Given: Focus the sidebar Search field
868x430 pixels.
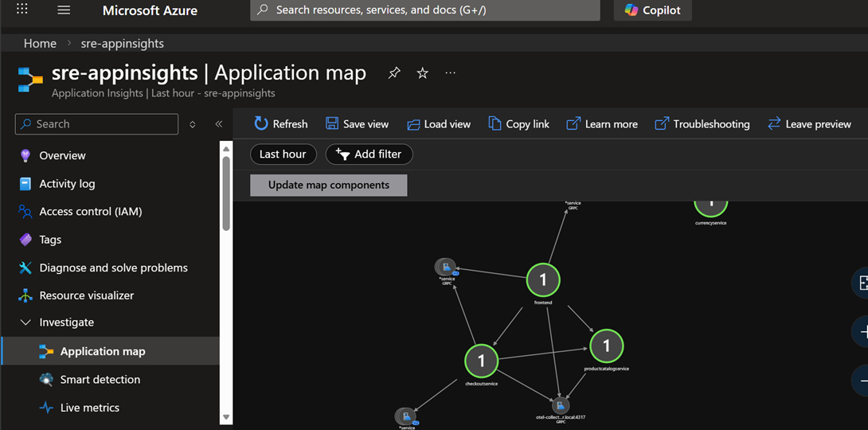Looking at the screenshot, I should tap(97, 124).
